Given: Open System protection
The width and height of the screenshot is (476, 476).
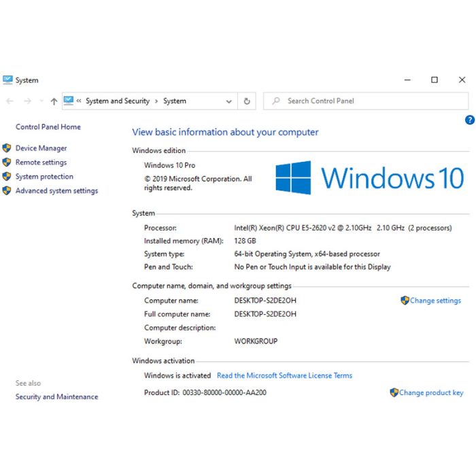Looking at the screenshot, I should click(44, 177).
